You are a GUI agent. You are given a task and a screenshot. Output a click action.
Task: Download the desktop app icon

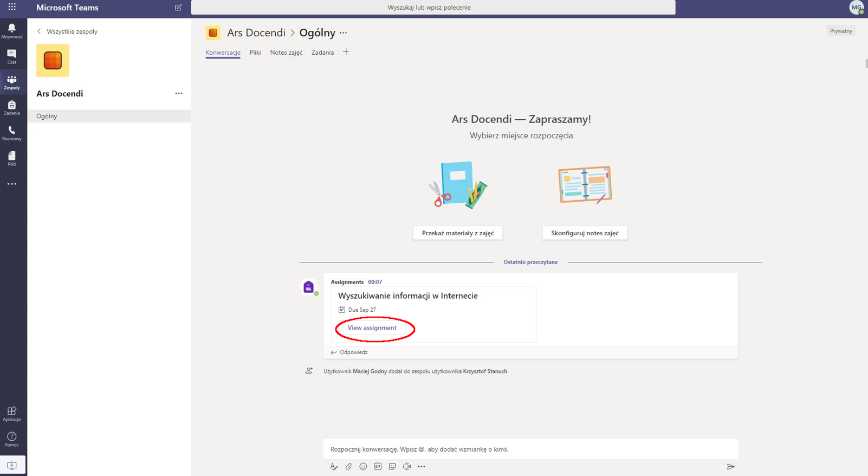(12, 465)
